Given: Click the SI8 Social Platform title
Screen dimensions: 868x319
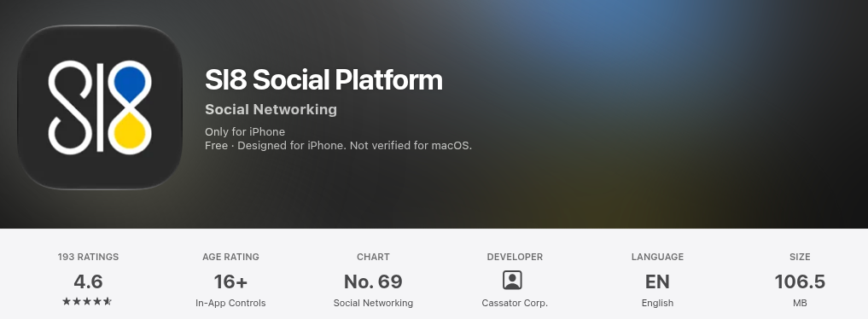Looking at the screenshot, I should [323, 79].
